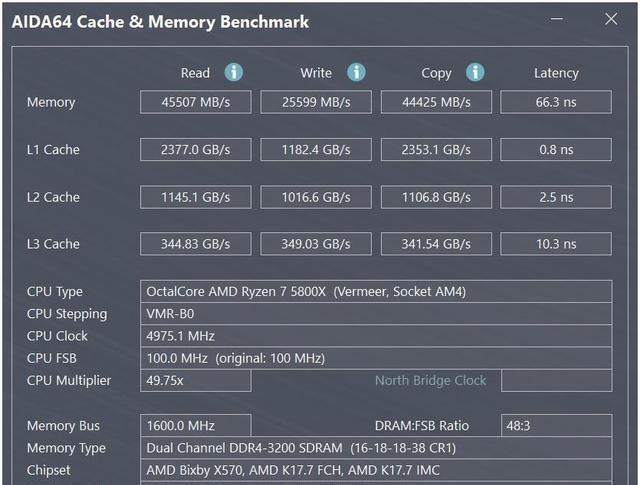Click the Memory Copy 44425 MB/s value
The height and width of the screenshot is (485, 640).
tap(436, 102)
